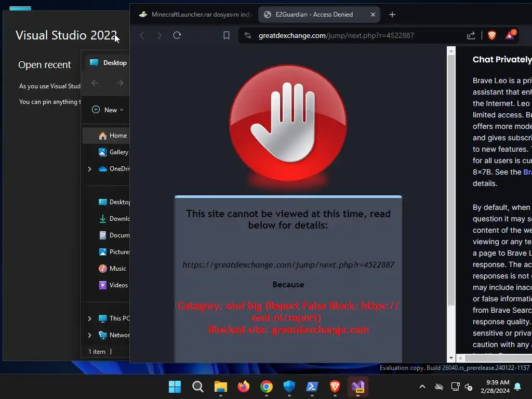Launch Google Chrome from taskbar

point(267,387)
